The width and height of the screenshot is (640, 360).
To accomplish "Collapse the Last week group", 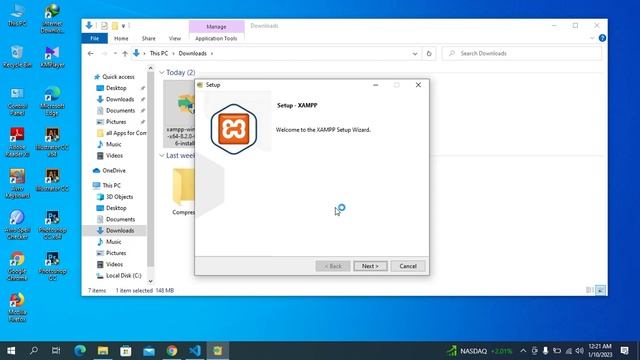I will [162, 156].
